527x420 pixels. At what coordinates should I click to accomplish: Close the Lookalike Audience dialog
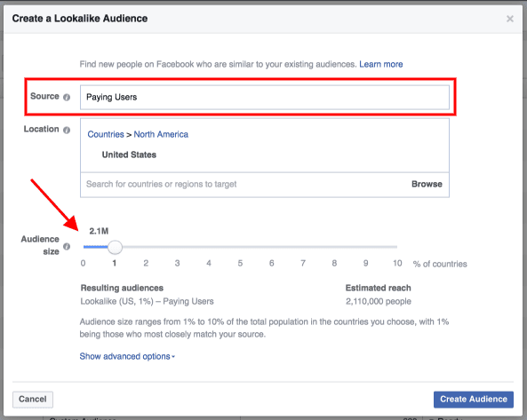click(510, 19)
